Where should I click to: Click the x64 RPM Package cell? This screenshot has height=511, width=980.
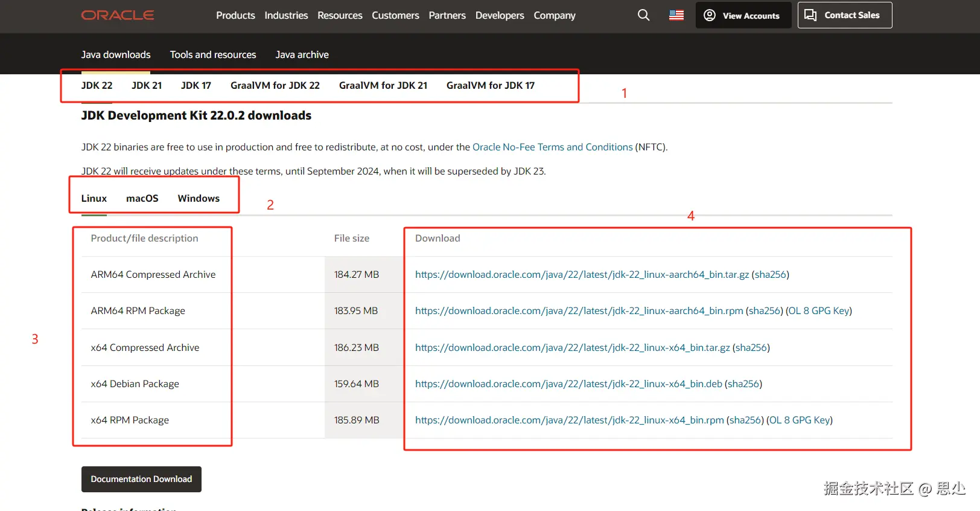point(130,420)
